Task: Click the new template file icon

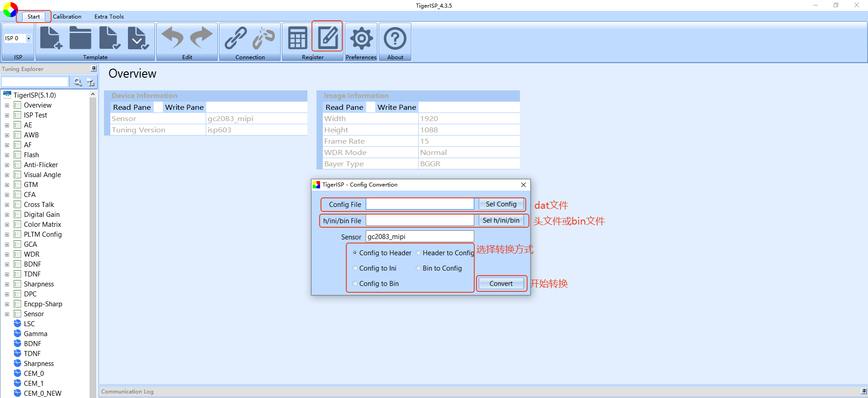Action: coord(51,38)
